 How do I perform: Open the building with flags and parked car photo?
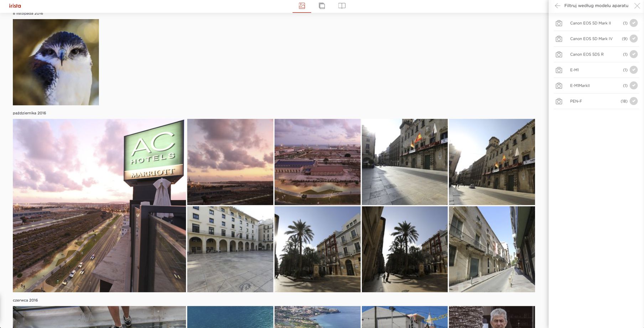click(x=492, y=162)
